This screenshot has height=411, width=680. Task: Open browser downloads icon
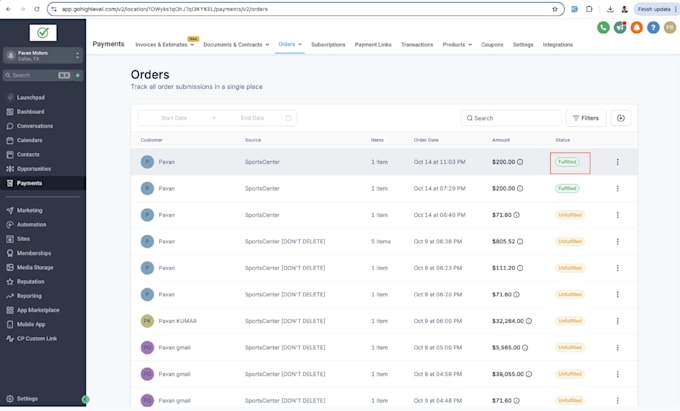610,9
